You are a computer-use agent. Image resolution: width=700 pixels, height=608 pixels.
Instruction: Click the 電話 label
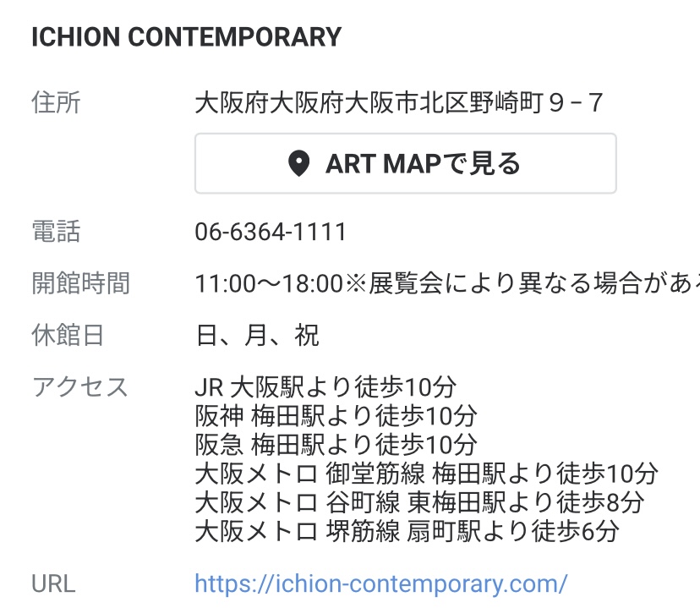(56, 232)
